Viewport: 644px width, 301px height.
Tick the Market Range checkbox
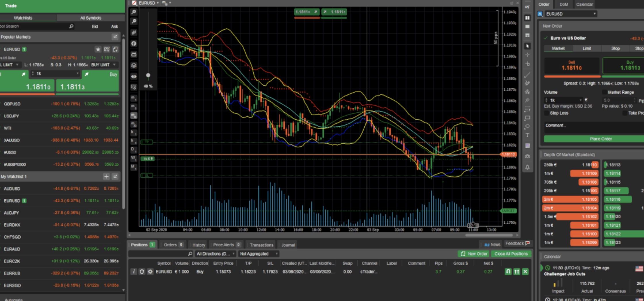(x=604, y=92)
